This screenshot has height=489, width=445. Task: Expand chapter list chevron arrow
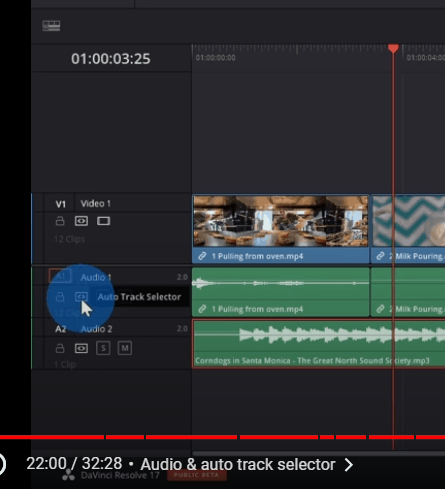(349, 465)
